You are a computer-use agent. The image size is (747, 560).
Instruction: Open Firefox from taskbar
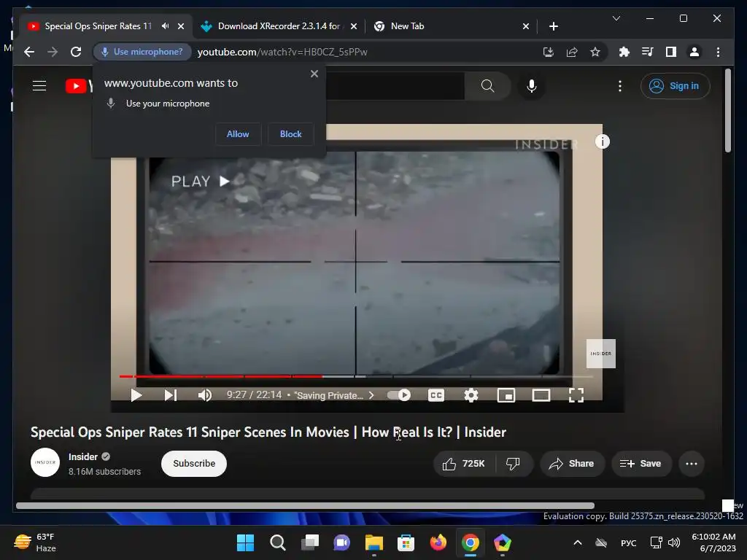[438, 542]
